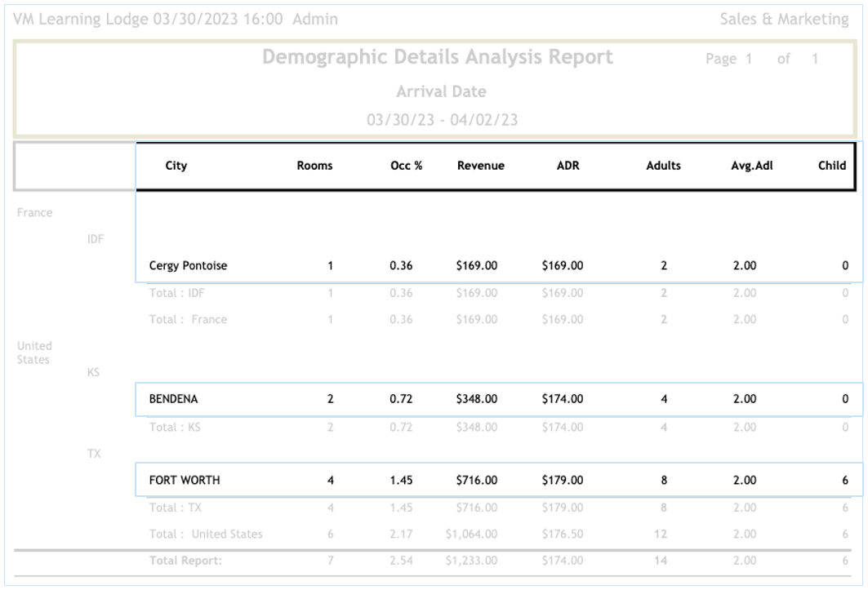Screen dimensions: 868x590
Task: Click the Child column header
Action: 831,166
